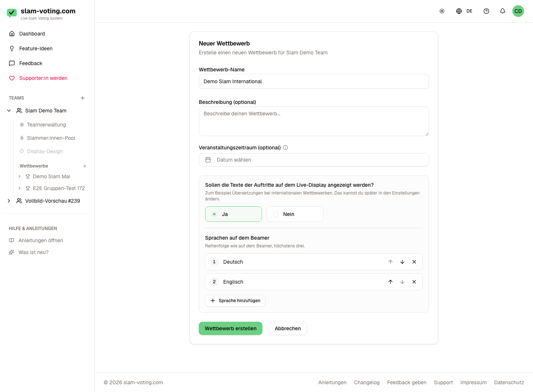Expand the Vollbild-Vorschau #239 team
Image resolution: width=533 pixels, height=392 pixels.
click(x=9, y=201)
